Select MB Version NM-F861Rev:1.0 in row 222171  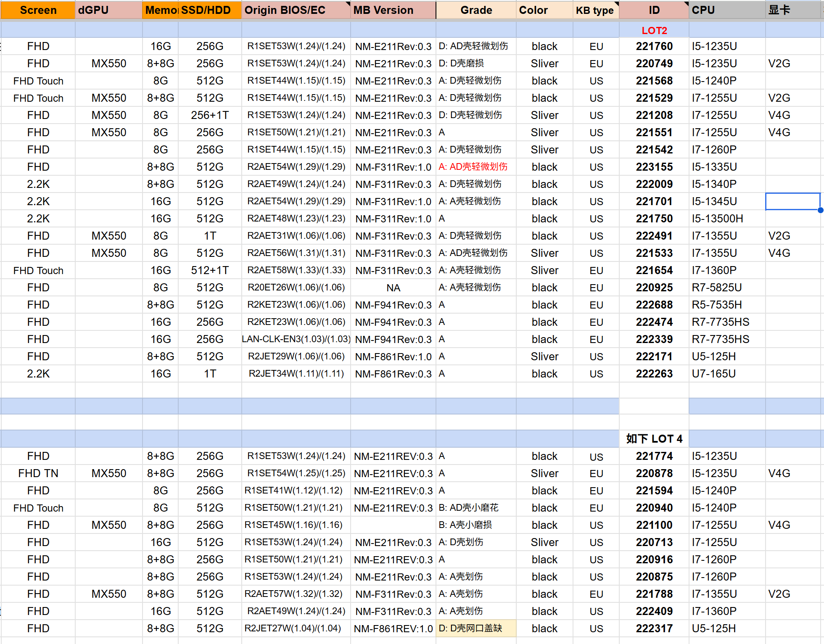tap(393, 356)
